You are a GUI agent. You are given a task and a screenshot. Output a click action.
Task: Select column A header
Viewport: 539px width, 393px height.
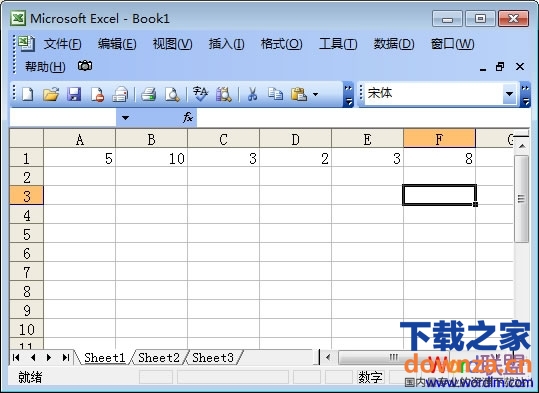[79, 139]
